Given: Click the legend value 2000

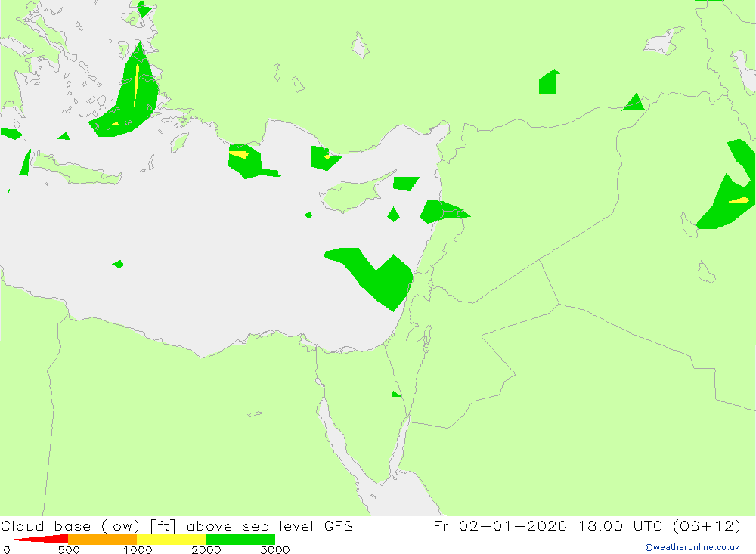Looking at the screenshot, I should click(x=206, y=549).
